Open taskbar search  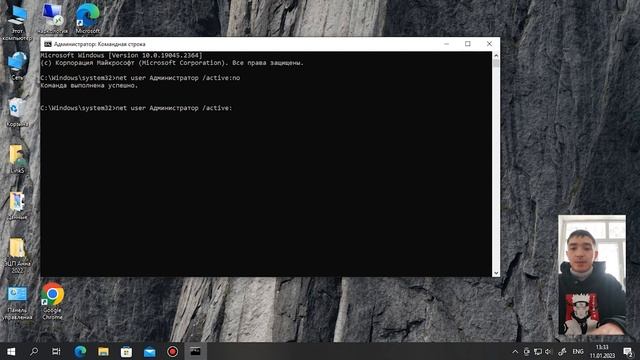click(34, 351)
